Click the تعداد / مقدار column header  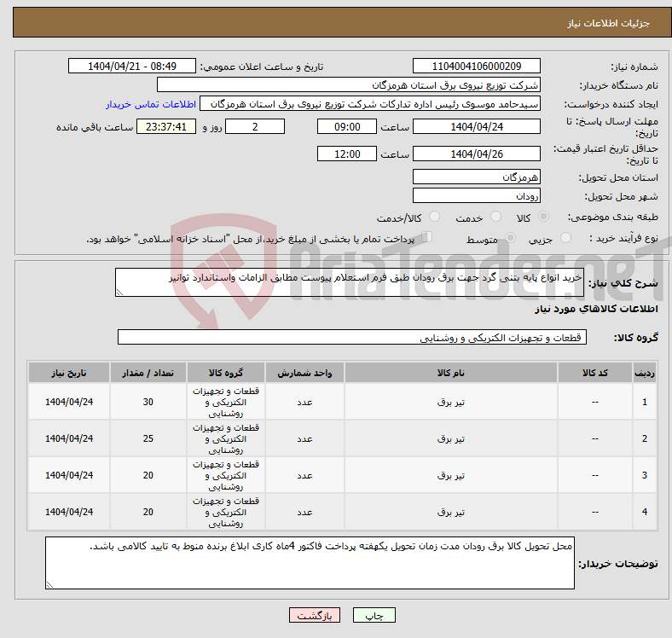[148, 373]
